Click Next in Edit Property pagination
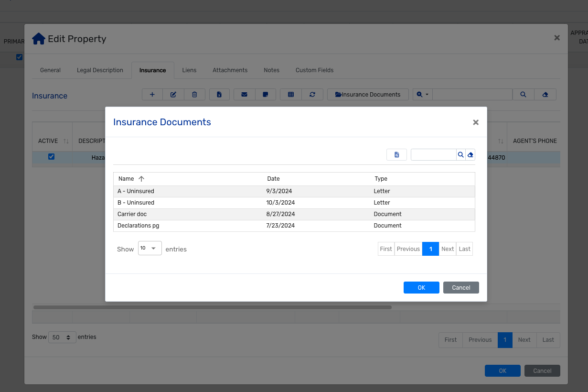 click(524, 340)
